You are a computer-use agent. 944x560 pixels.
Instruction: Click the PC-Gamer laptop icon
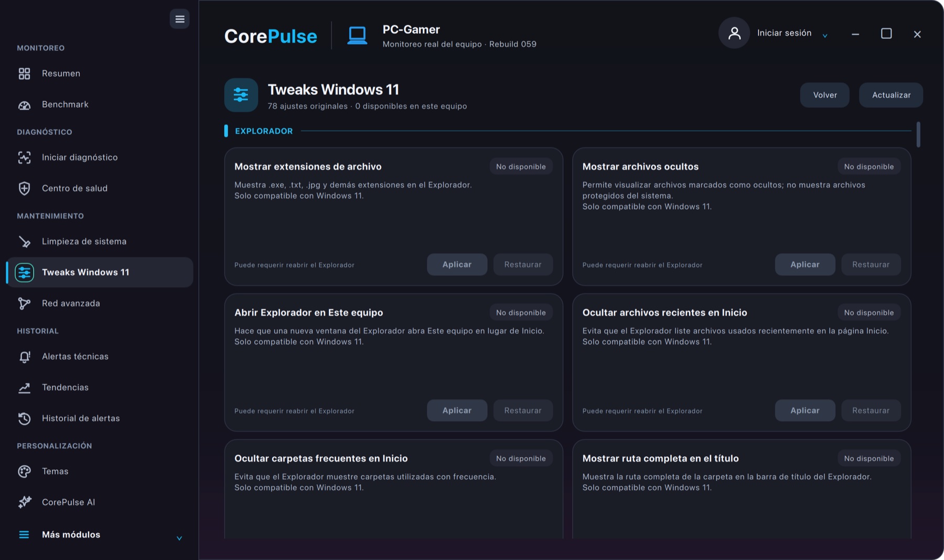click(x=357, y=36)
